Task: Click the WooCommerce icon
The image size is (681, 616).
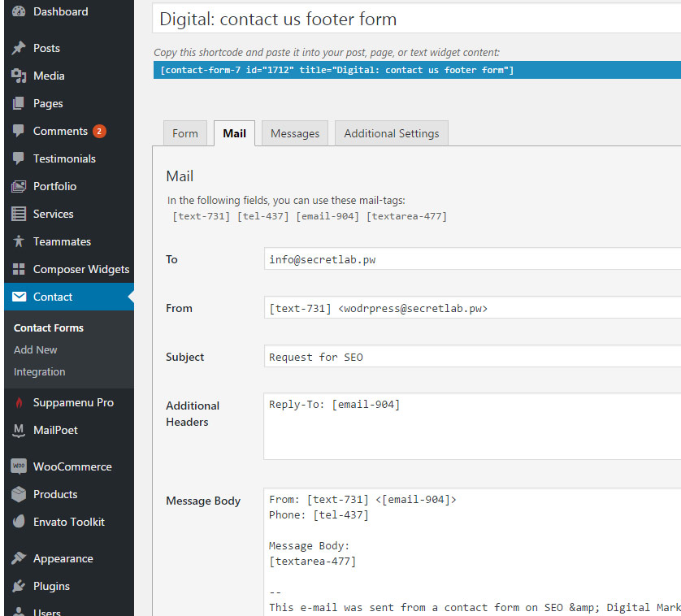Action: 19,466
